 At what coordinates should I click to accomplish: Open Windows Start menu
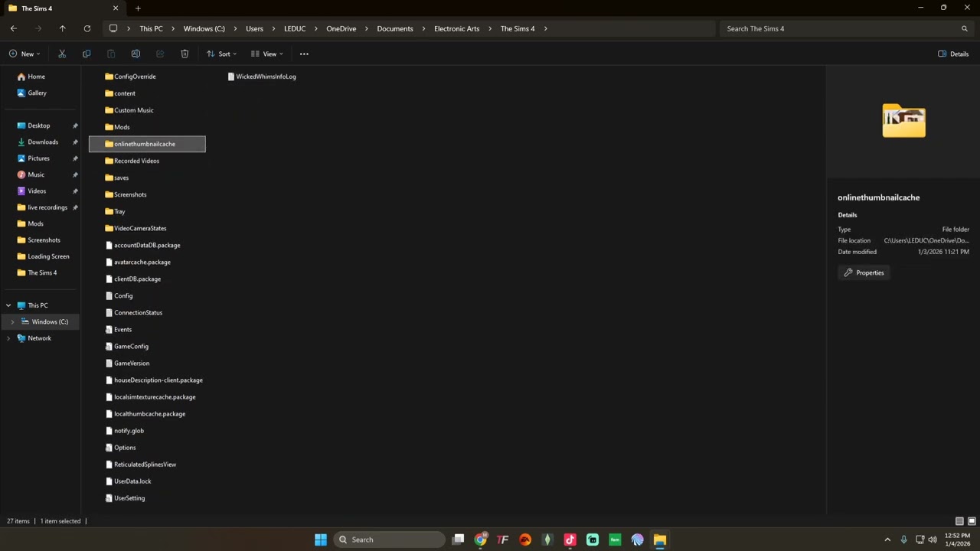pyautogui.click(x=321, y=540)
